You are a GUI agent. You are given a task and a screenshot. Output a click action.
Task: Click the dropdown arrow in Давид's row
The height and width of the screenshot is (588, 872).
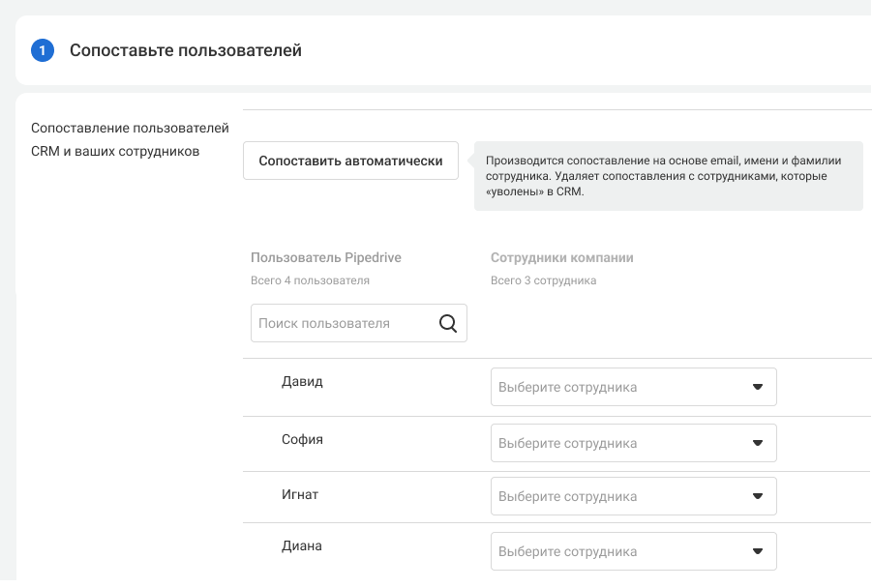(757, 388)
